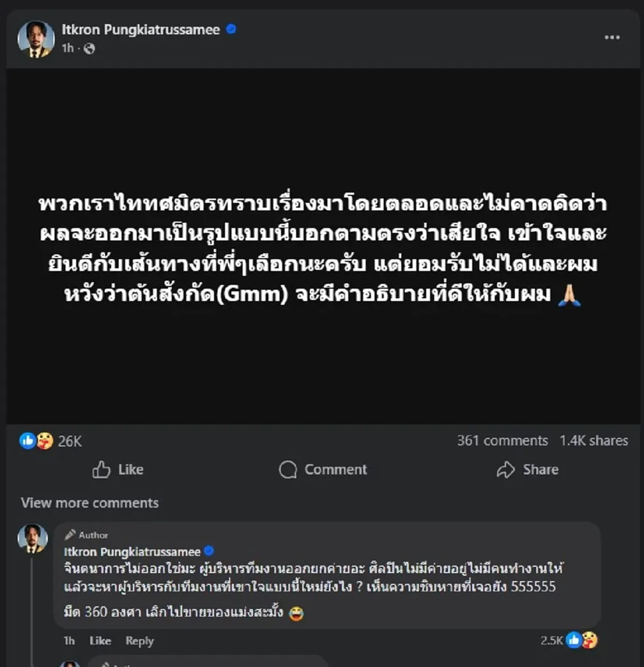The width and height of the screenshot is (644, 667).
Task: Click the thumbs-up Like reaction icon near 26K
Action: [28, 441]
